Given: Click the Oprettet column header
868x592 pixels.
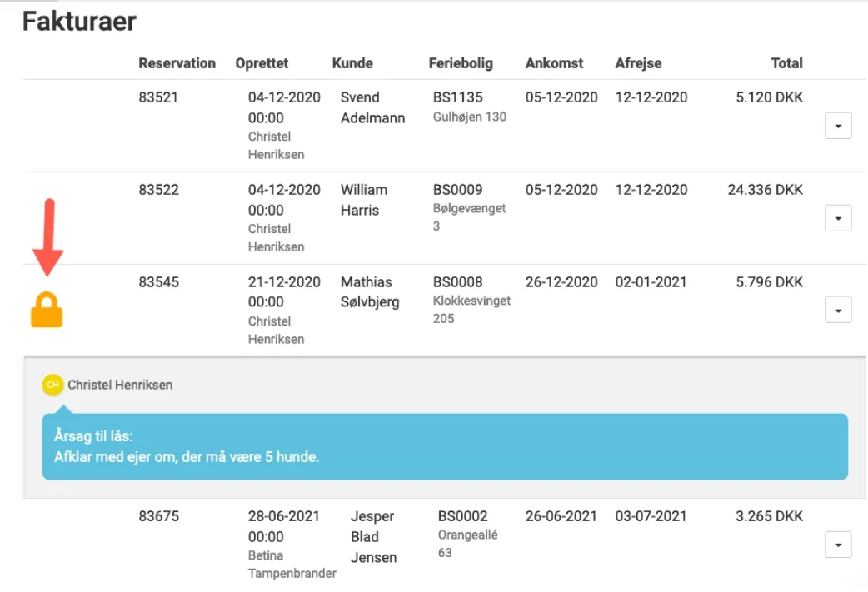Looking at the screenshot, I should coord(262,63).
